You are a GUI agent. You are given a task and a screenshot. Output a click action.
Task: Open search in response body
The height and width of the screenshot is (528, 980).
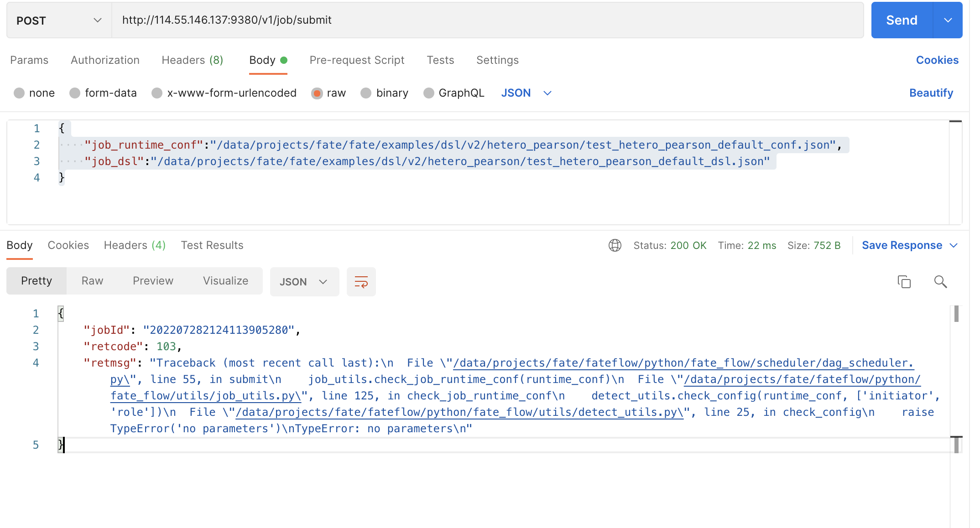click(940, 282)
